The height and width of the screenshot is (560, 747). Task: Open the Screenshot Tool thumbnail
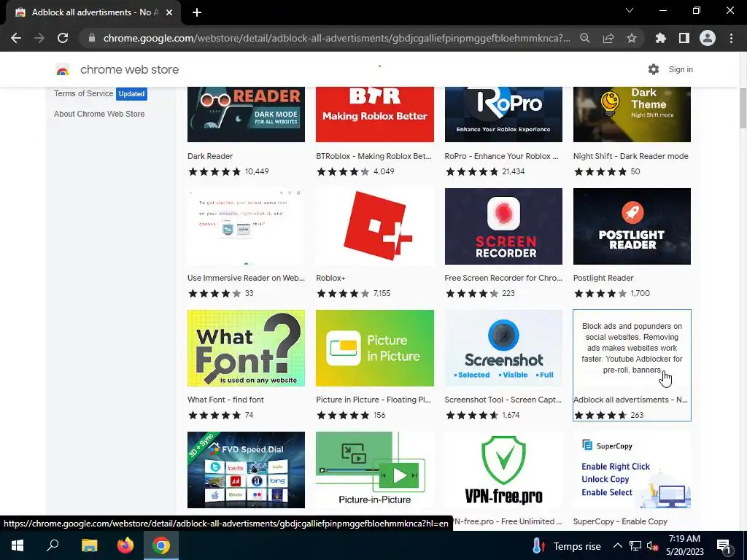point(503,348)
